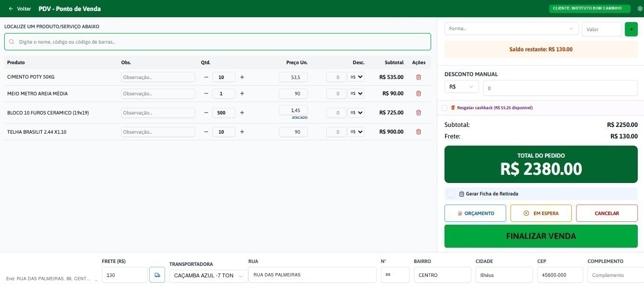The image size is (644, 286).
Task: Delete the CIMENTO POTY 50KG row
Action: [x=419, y=77]
